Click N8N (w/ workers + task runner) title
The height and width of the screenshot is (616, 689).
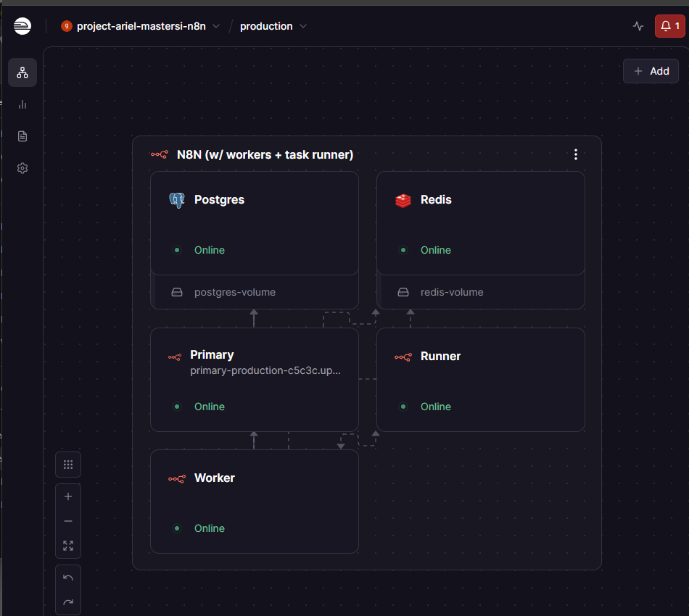(x=265, y=155)
